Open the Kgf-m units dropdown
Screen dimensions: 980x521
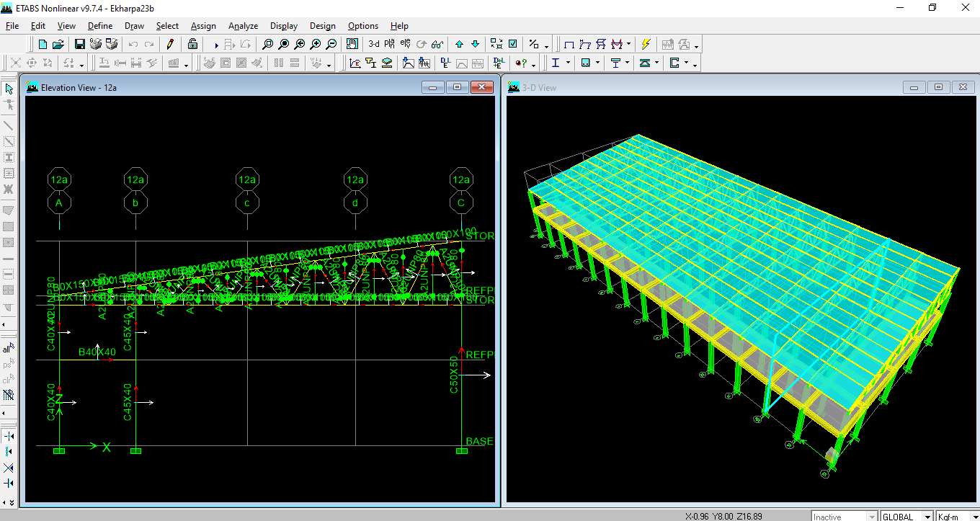tap(974, 517)
